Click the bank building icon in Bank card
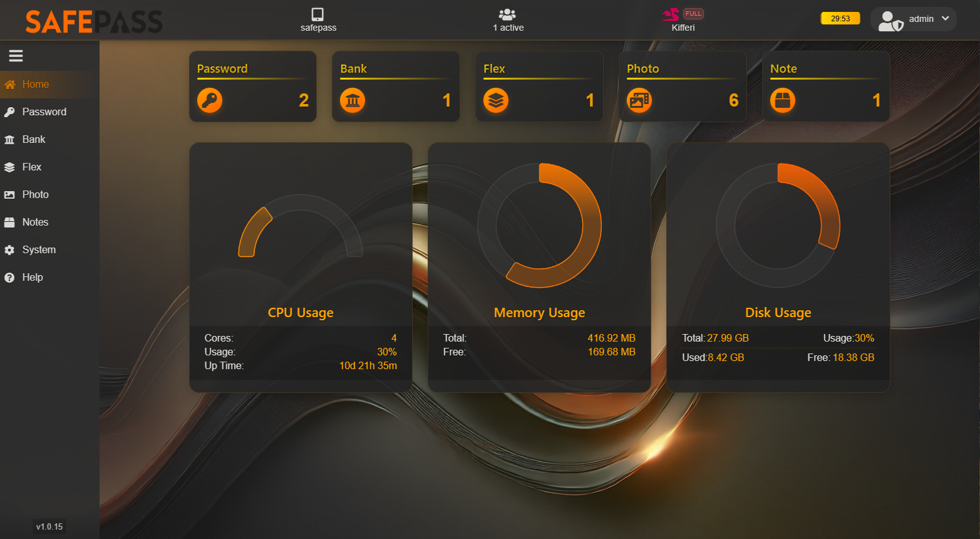This screenshot has height=539, width=980. pos(353,100)
